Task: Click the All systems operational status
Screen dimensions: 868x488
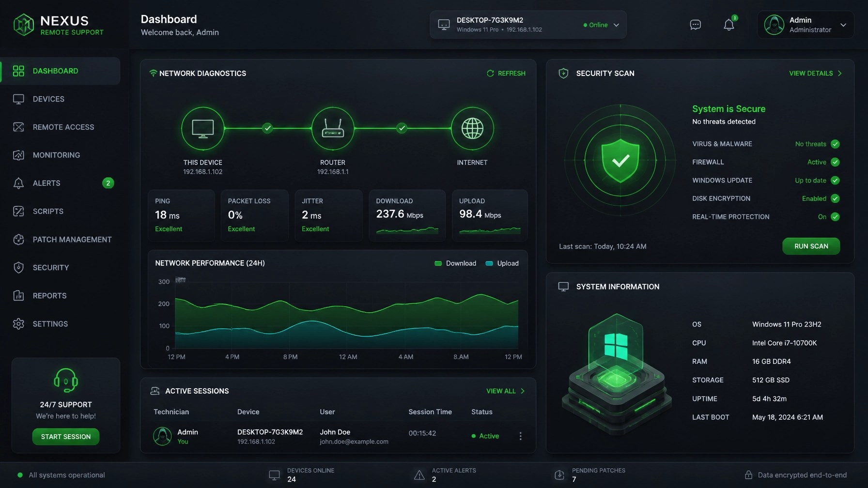Action: point(61,475)
